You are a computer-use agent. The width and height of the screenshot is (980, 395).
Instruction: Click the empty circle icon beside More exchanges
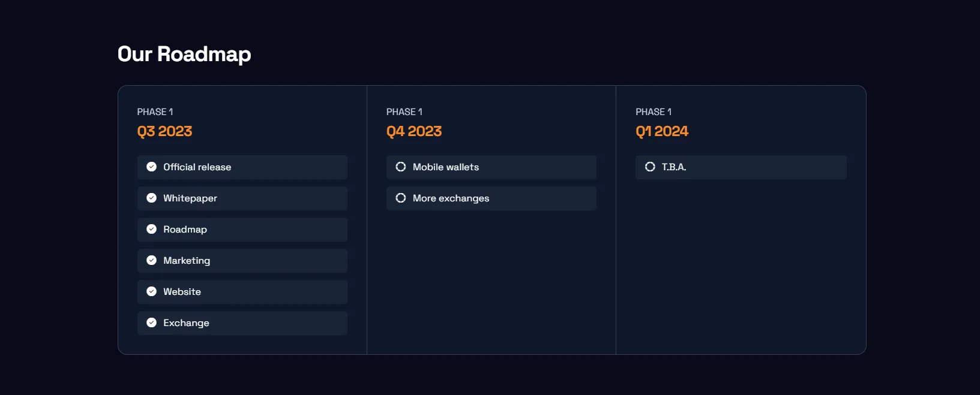tap(401, 198)
